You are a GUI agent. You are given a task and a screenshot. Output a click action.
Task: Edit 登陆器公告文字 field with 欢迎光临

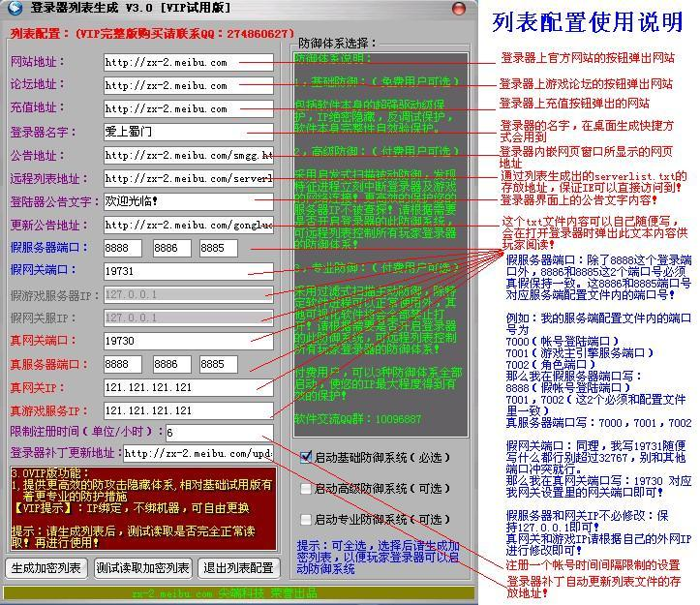188,201
